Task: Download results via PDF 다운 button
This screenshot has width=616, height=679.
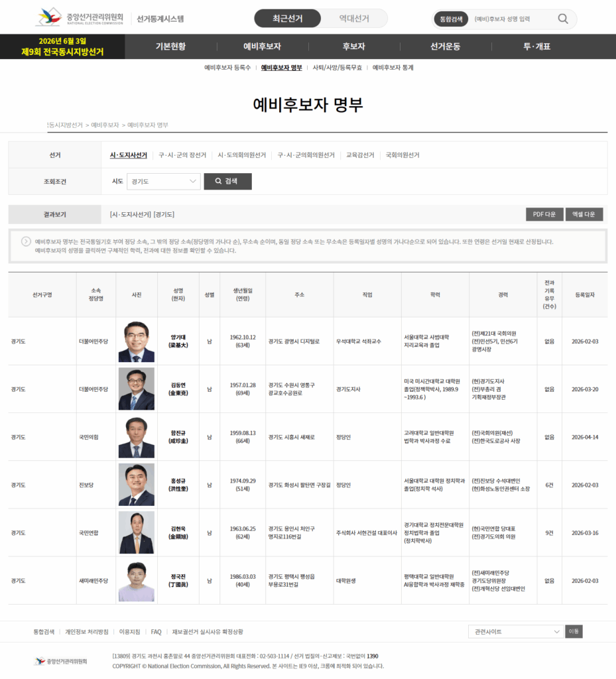Action: point(544,214)
